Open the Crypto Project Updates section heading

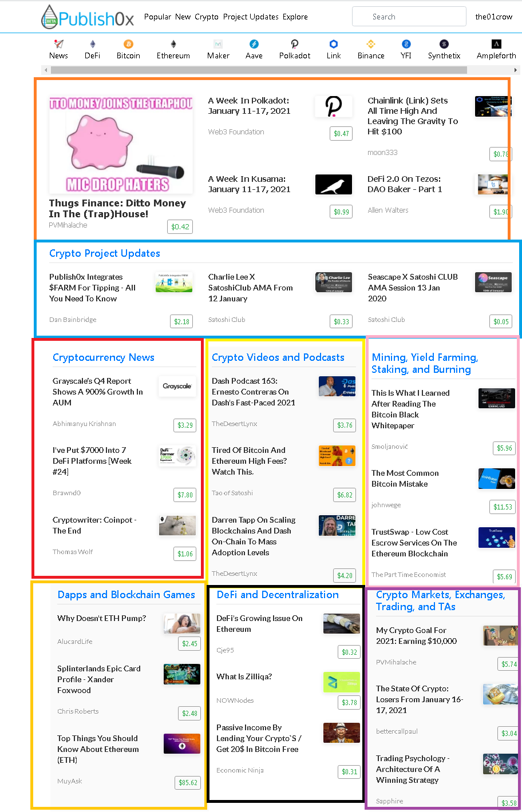[105, 253]
